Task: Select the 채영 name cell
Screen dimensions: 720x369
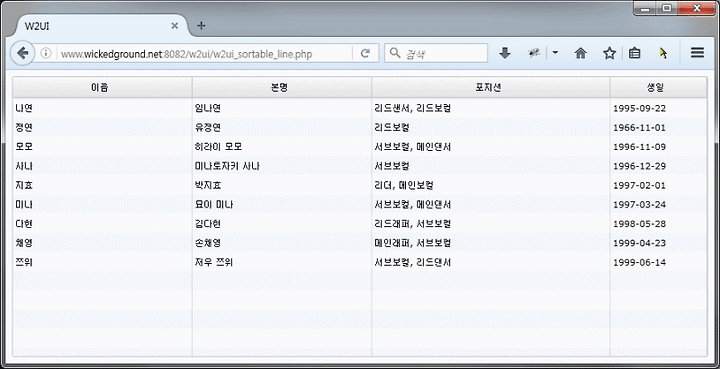Action: (x=102, y=243)
